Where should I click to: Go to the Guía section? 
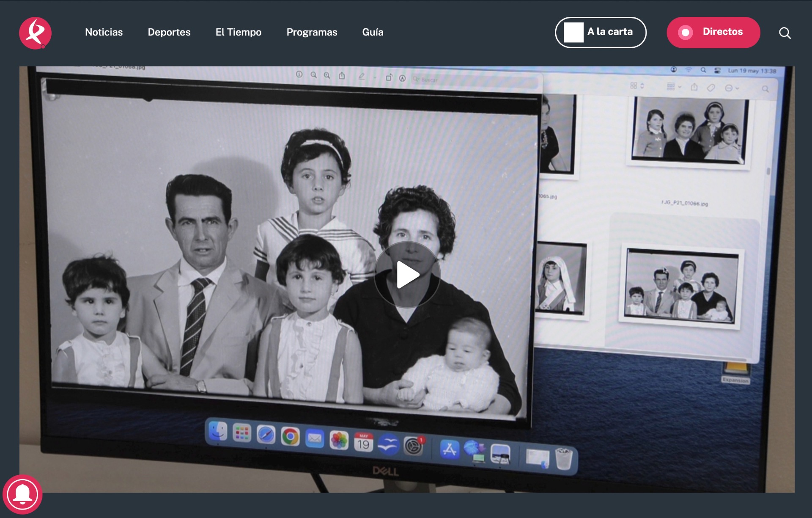point(373,32)
